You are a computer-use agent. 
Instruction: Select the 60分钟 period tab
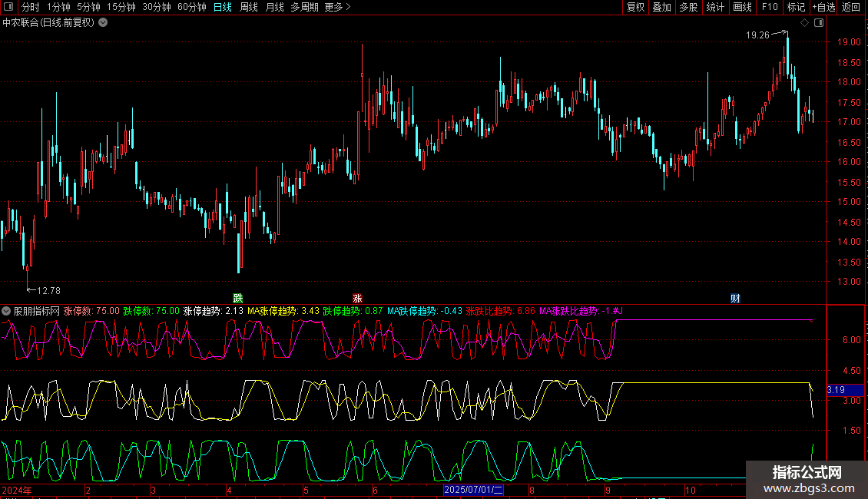click(191, 7)
